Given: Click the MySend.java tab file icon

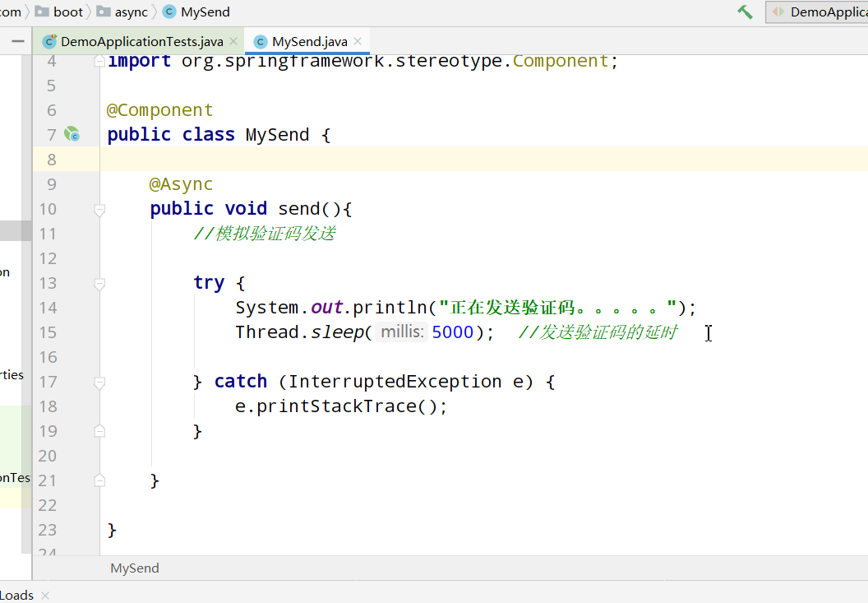Looking at the screenshot, I should [x=261, y=42].
